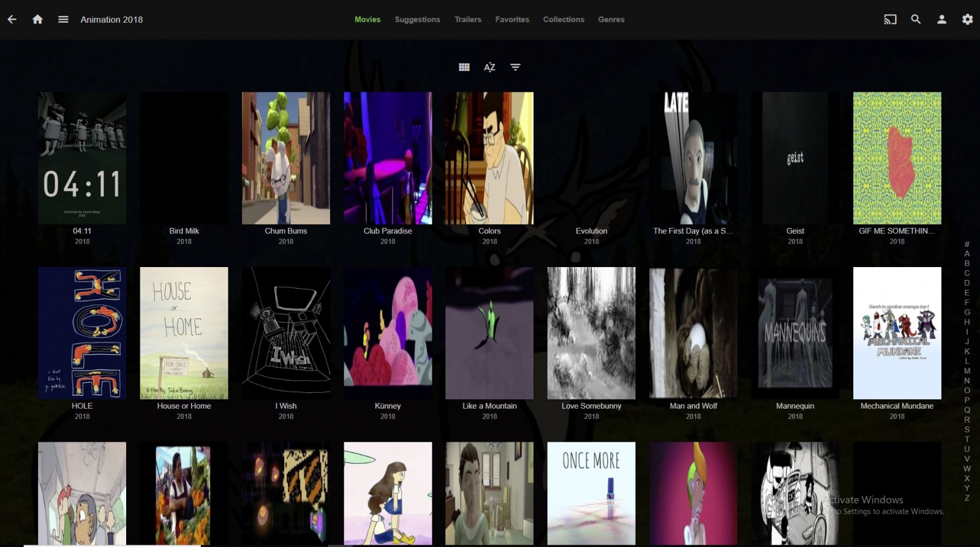Jump to letter C in alphabet picker

click(x=967, y=273)
